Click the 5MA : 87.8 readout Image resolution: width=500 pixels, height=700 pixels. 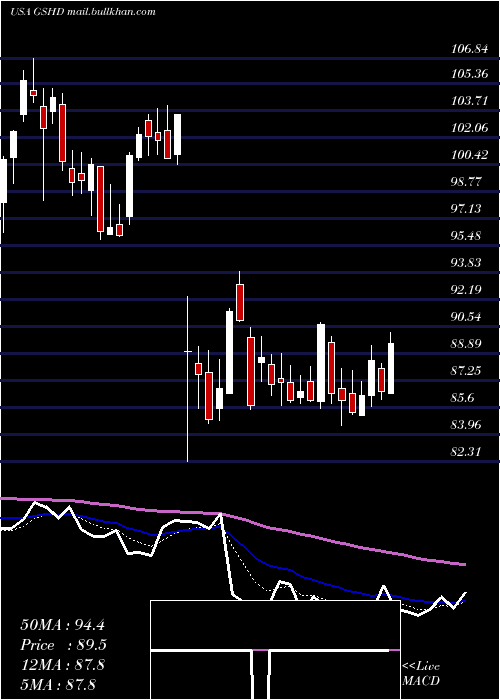coord(58,684)
